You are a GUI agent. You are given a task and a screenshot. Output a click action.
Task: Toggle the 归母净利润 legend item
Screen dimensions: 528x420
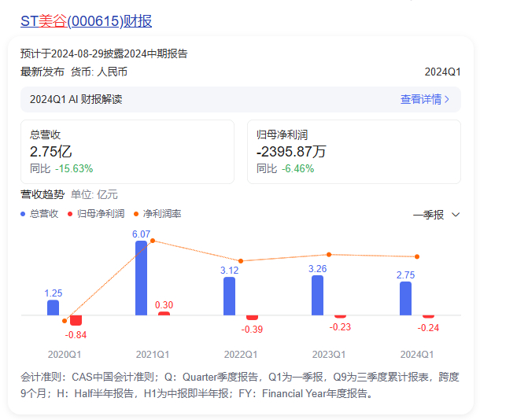click(96, 214)
